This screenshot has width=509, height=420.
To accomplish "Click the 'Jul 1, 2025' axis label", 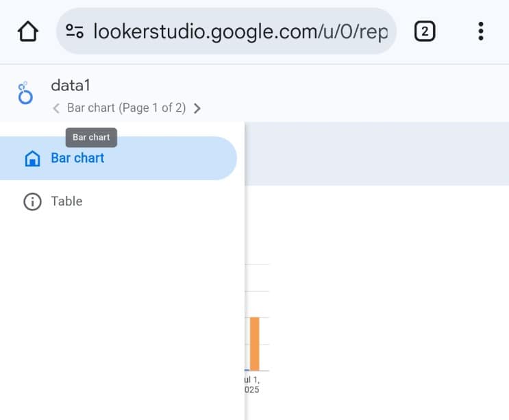I will 251,384.
